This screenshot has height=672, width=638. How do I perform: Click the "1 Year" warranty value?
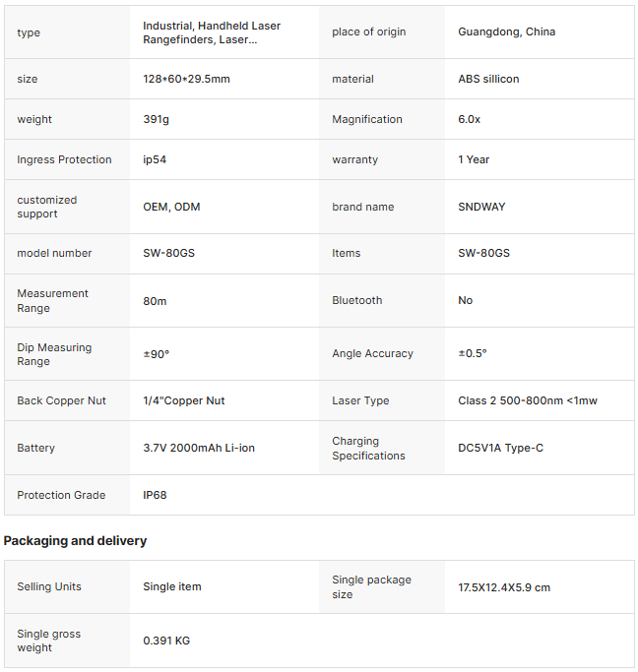point(474,159)
